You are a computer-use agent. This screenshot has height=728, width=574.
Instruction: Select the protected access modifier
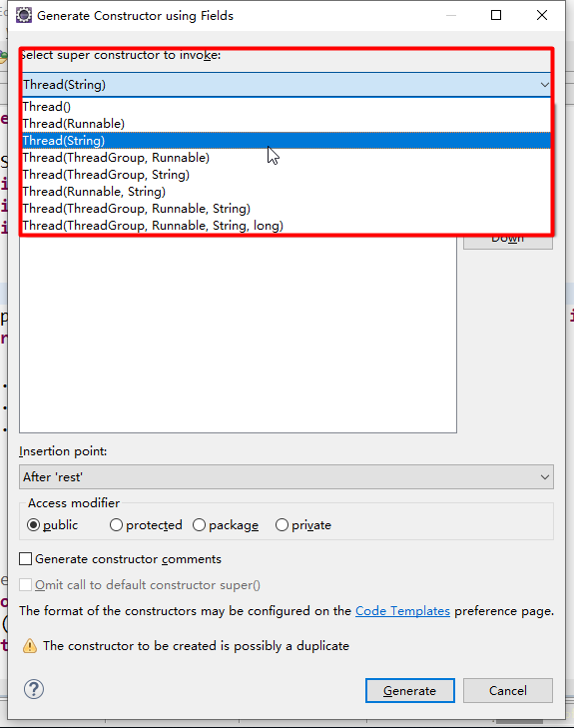[116, 525]
